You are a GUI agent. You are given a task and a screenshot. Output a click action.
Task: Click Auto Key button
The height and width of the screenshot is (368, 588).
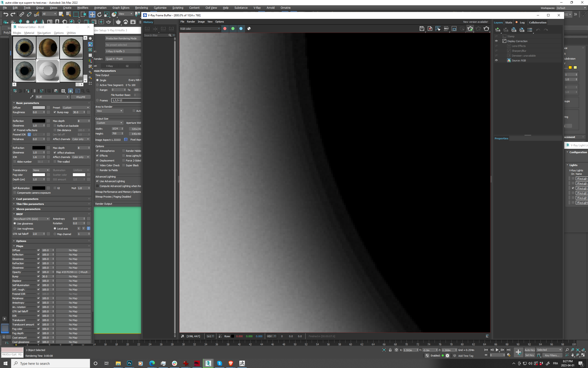[529, 350]
